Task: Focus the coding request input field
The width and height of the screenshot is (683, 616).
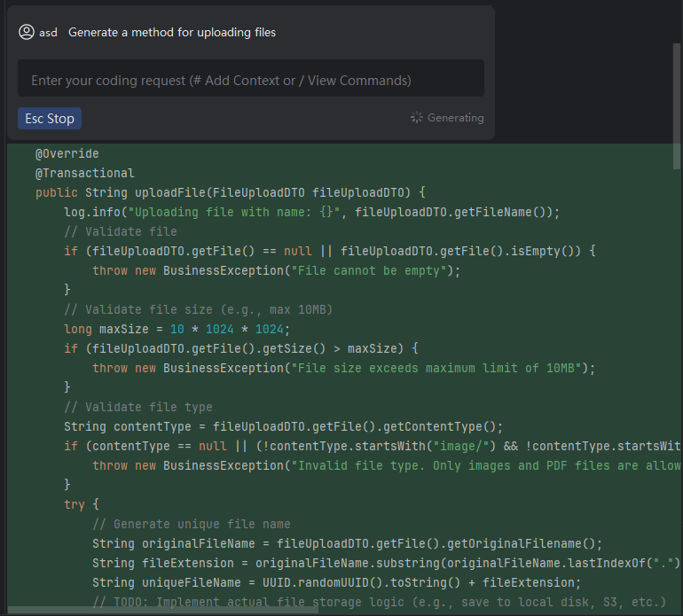Action: [x=250, y=80]
